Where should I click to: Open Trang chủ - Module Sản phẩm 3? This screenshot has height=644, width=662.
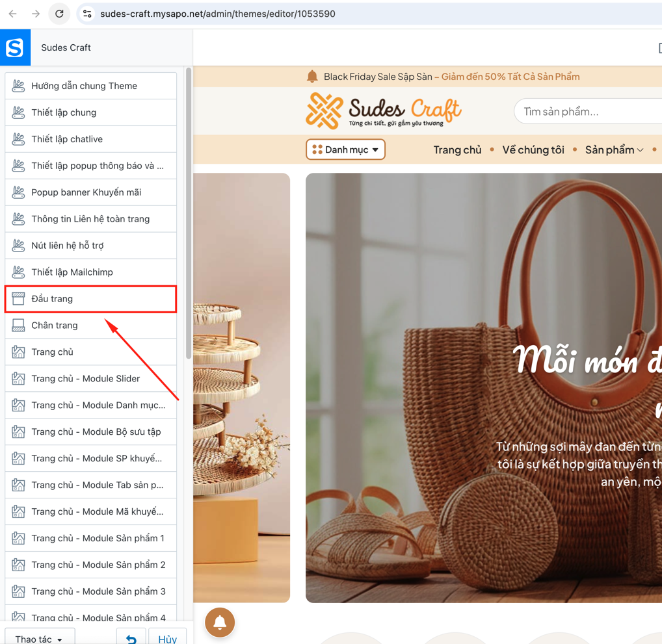pyautogui.click(x=91, y=591)
